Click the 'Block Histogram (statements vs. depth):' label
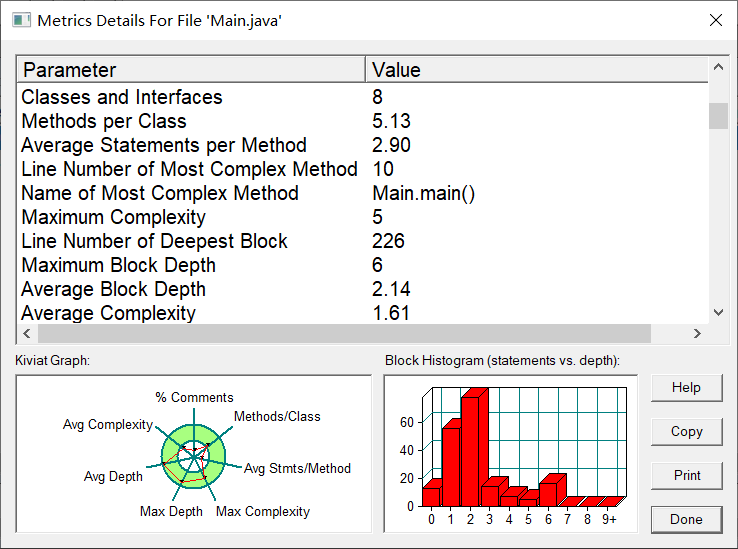This screenshot has width=738, height=549. (502, 360)
